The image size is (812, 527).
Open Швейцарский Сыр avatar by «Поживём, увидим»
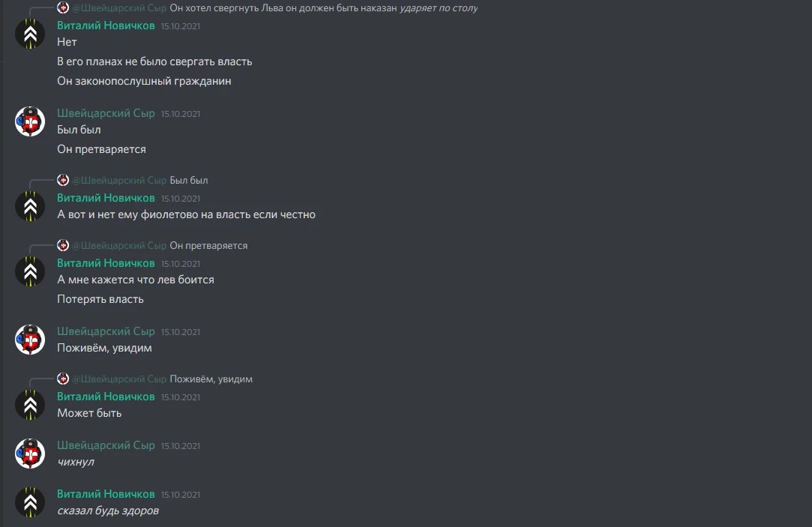(30, 340)
